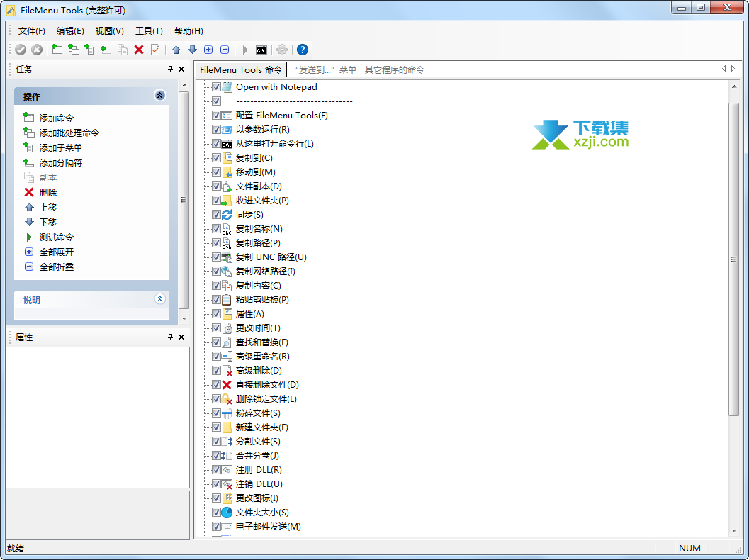The image size is (749, 560).
Task: Click the Add Batch Command toolbar icon
Action: [74, 50]
